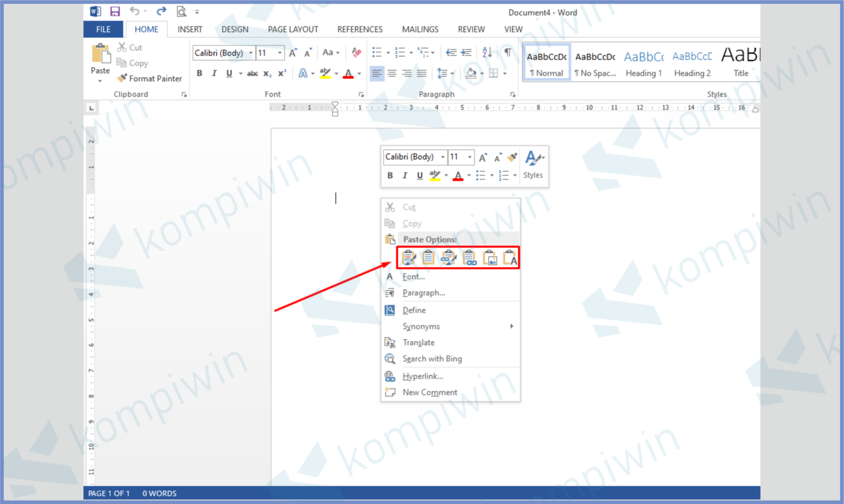Click the Clear All Formatting icon
This screenshot has width=844, height=504.
point(356,52)
